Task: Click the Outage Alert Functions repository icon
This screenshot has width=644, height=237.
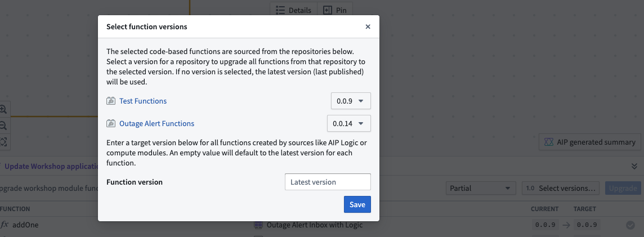Action: pos(111,124)
